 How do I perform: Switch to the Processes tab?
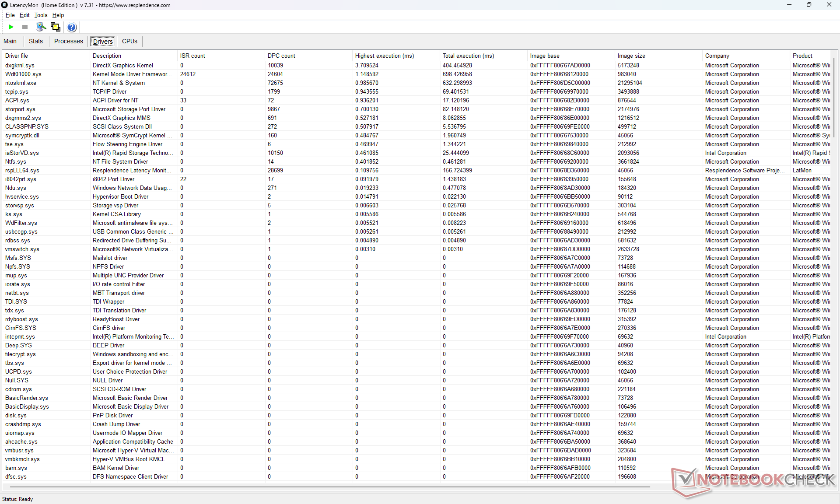click(68, 41)
